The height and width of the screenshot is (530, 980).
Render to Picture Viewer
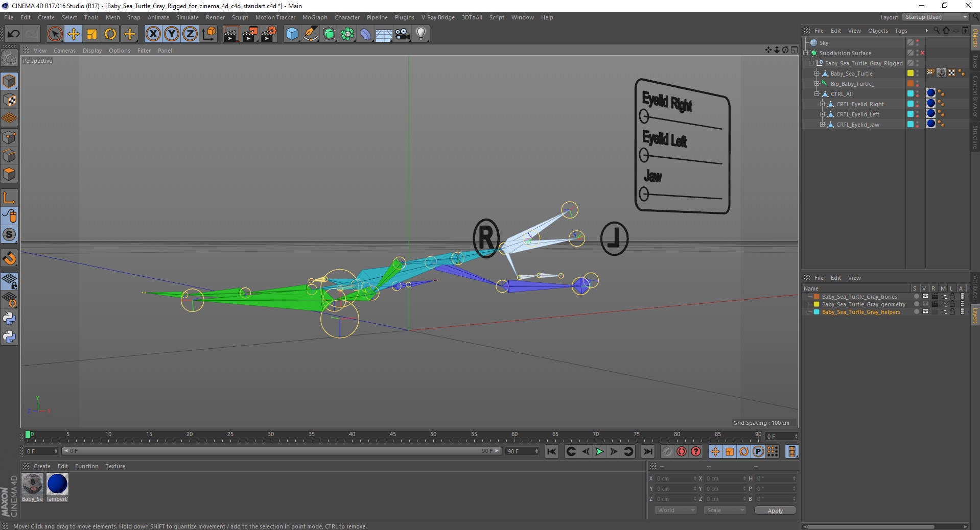coord(250,34)
